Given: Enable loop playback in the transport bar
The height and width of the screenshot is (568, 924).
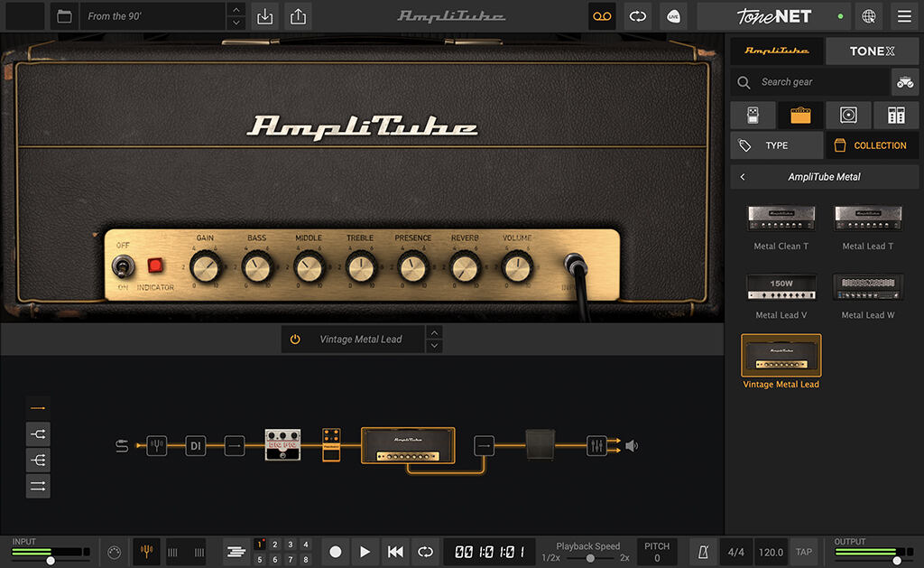Looking at the screenshot, I should tap(423, 552).
